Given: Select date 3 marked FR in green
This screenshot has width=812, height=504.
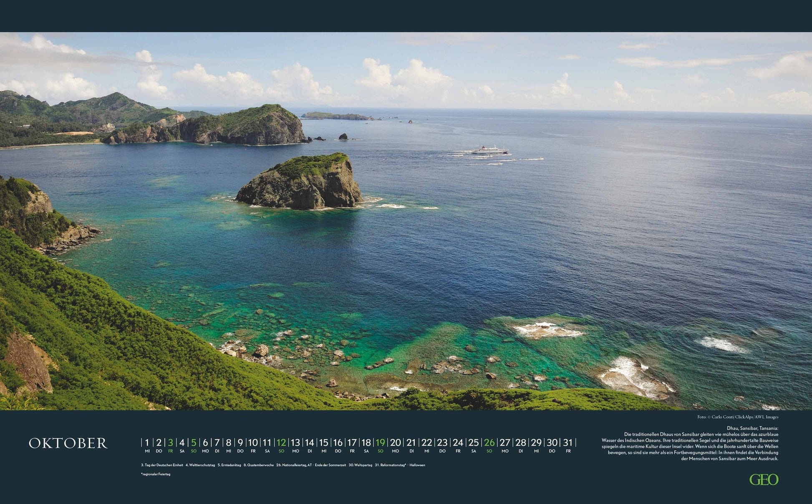Looking at the screenshot, I should click(170, 443).
